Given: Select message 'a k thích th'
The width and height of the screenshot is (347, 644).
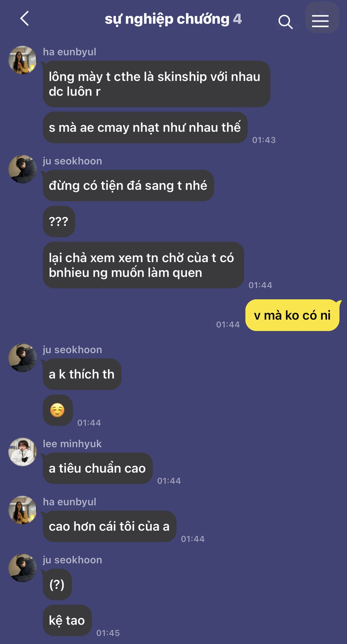Looking at the screenshot, I should [x=82, y=374].
